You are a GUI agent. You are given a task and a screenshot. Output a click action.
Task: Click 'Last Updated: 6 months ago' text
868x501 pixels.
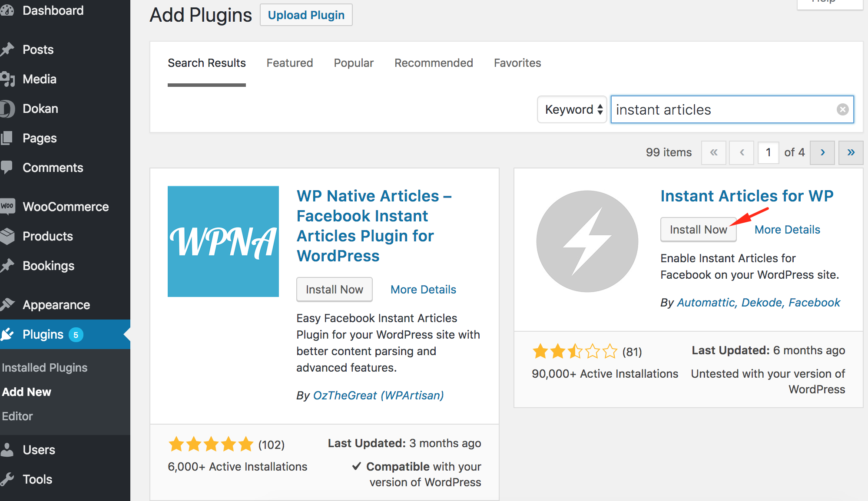[x=768, y=350]
